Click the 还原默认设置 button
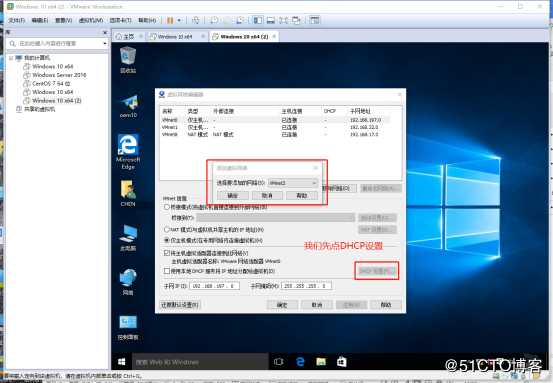 point(180,305)
